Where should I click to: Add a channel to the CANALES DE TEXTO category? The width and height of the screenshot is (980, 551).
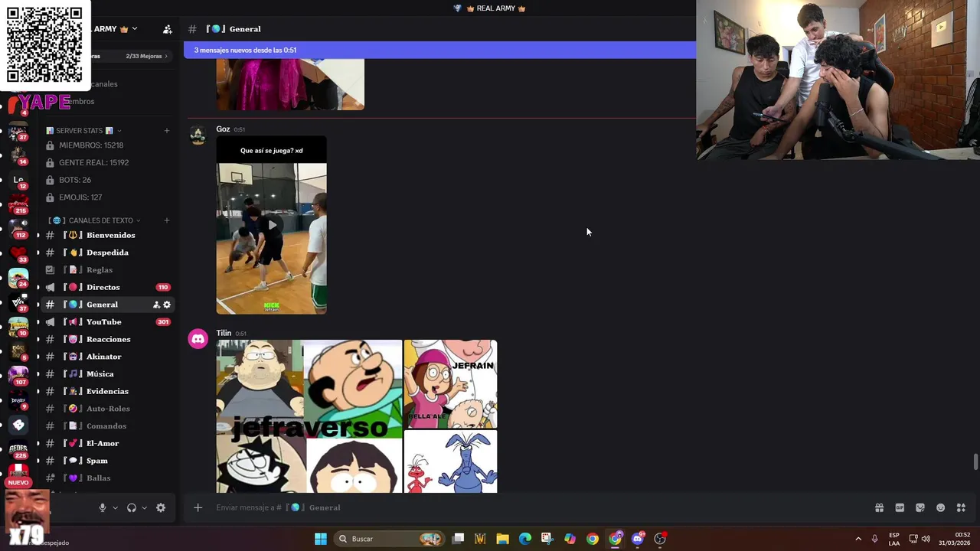click(x=167, y=220)
